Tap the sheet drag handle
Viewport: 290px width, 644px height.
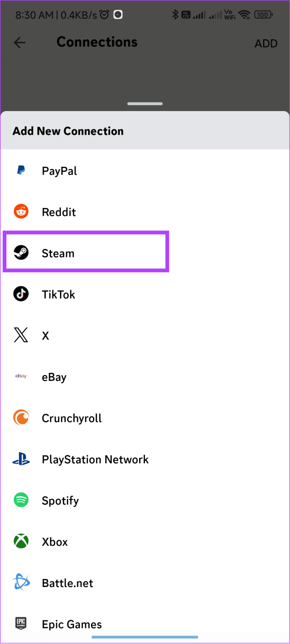click(x=145, y=103)
